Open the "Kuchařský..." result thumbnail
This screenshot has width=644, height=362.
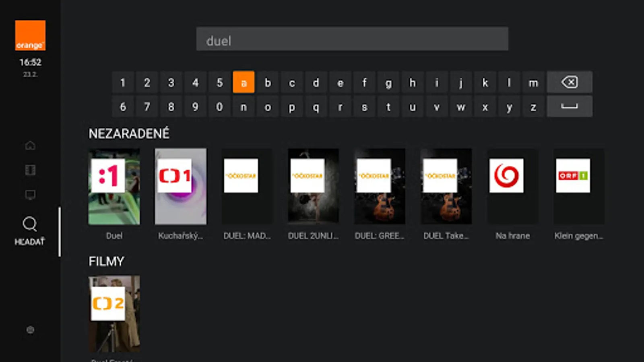tap(181, 186)
